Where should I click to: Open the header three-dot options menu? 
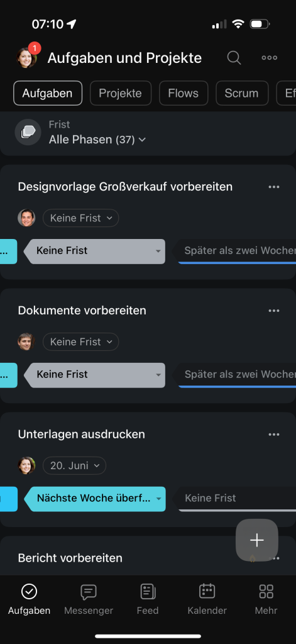click(x=270, y=58)
